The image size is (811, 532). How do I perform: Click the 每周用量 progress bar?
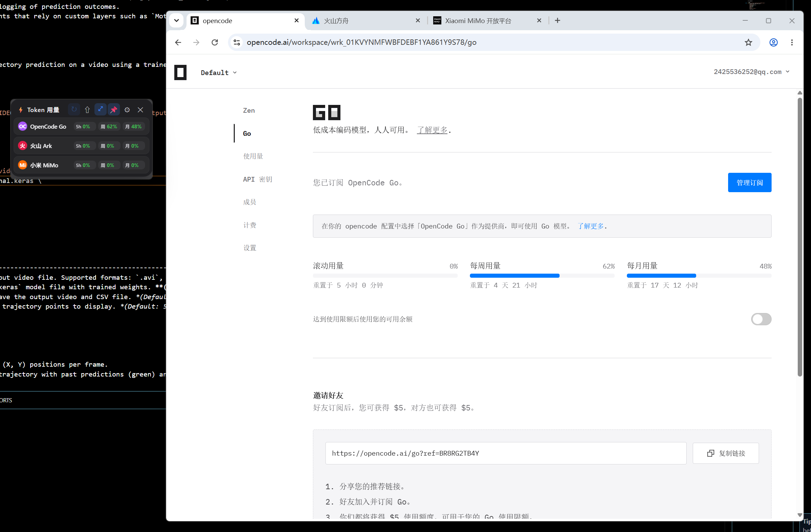pos(542,276)
